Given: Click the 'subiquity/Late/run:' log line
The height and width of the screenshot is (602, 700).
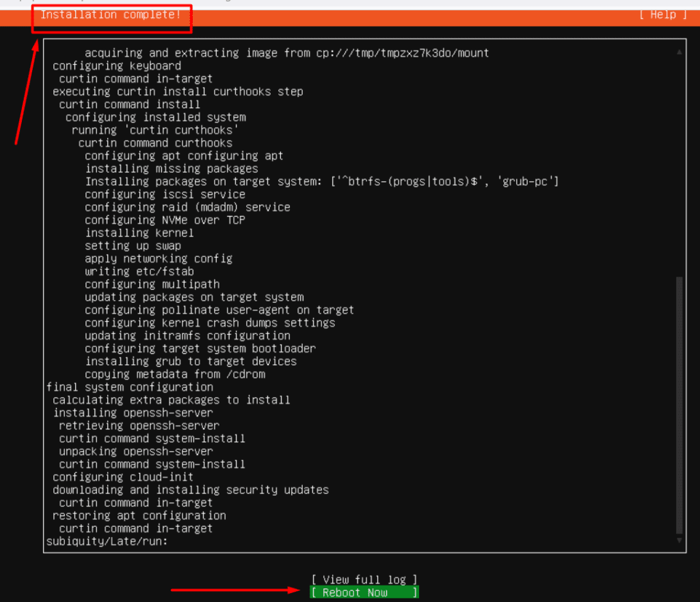Looking at the screenshot, I should click(x=107, y=541).
